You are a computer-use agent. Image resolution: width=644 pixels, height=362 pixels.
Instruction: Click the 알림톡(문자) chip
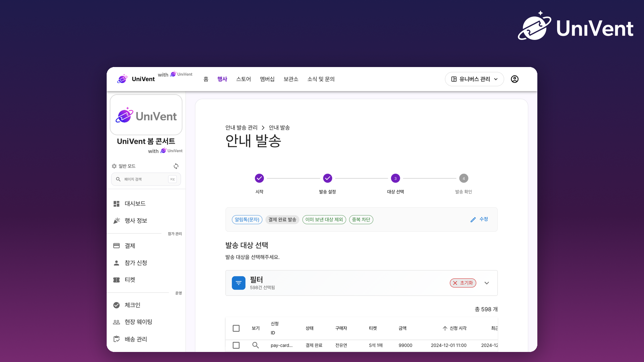tap(247, 220)
